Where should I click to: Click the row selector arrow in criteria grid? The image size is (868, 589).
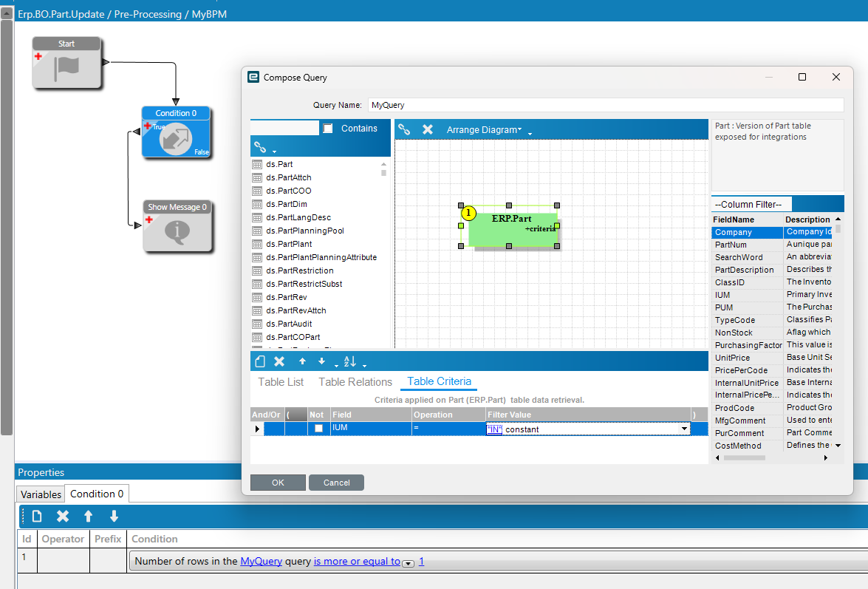257,429
